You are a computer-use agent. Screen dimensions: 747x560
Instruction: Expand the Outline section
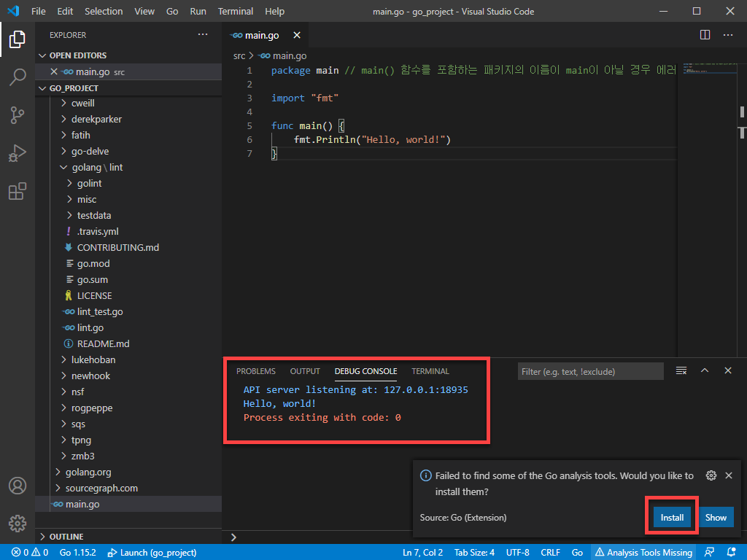[128, 537]
